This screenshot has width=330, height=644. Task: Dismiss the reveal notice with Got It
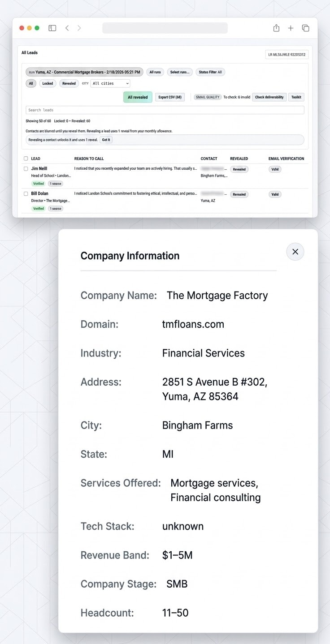106,139
